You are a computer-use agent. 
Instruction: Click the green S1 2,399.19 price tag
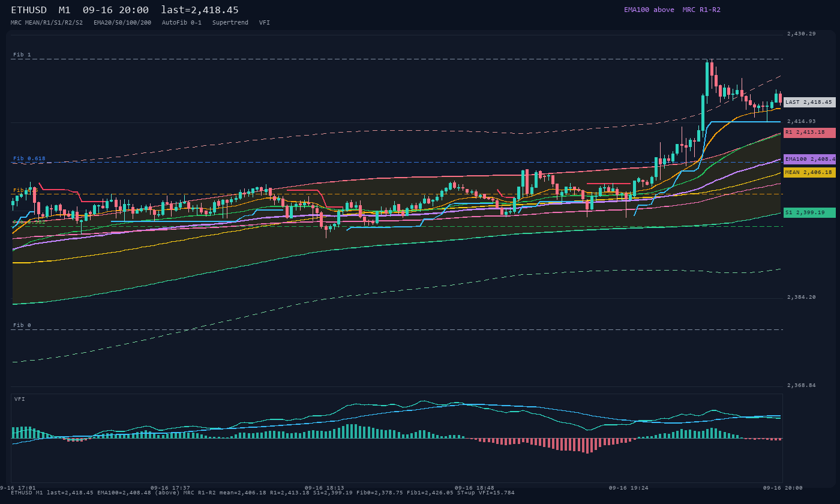click(809, 212)
